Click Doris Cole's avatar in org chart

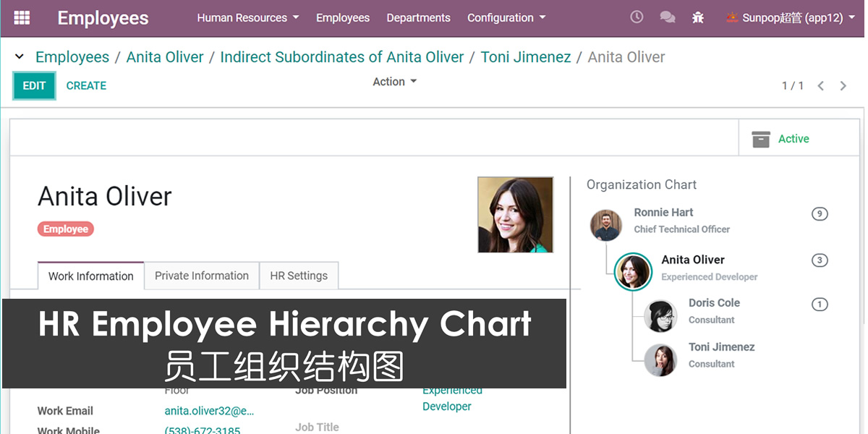pos(660,316)
